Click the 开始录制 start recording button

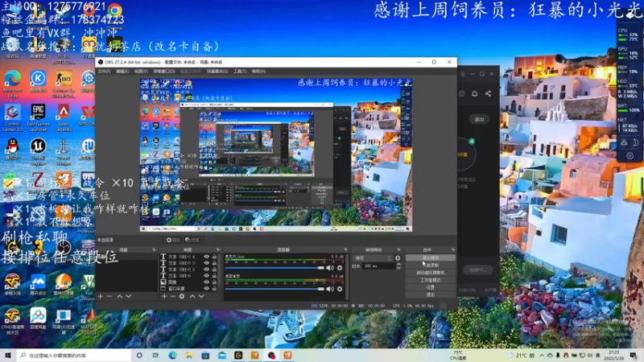(x=431, y=265)
